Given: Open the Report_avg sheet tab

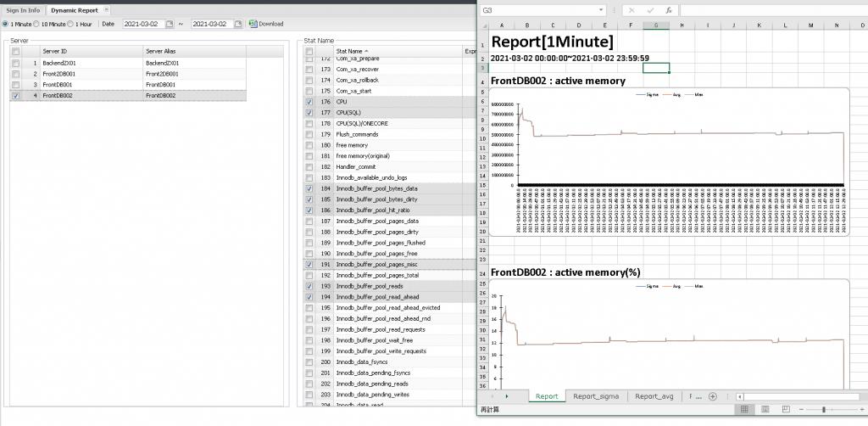Looking at the screenshot, I should 654,396.
